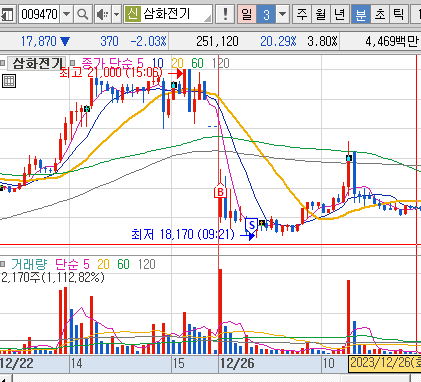Click the 거래량 volume indicator label
The width and height of the screenshot is (421, 382).
coord(29,264)
